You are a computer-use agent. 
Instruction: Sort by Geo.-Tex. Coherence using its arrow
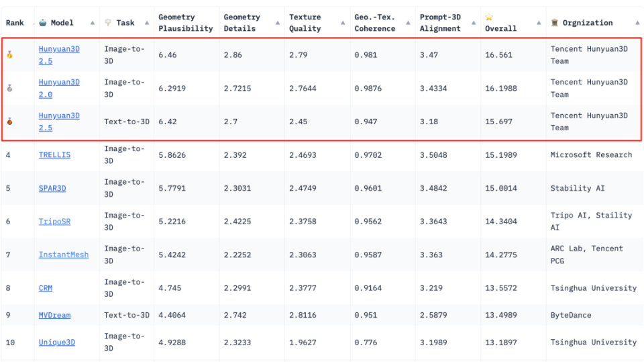[408, 23]
